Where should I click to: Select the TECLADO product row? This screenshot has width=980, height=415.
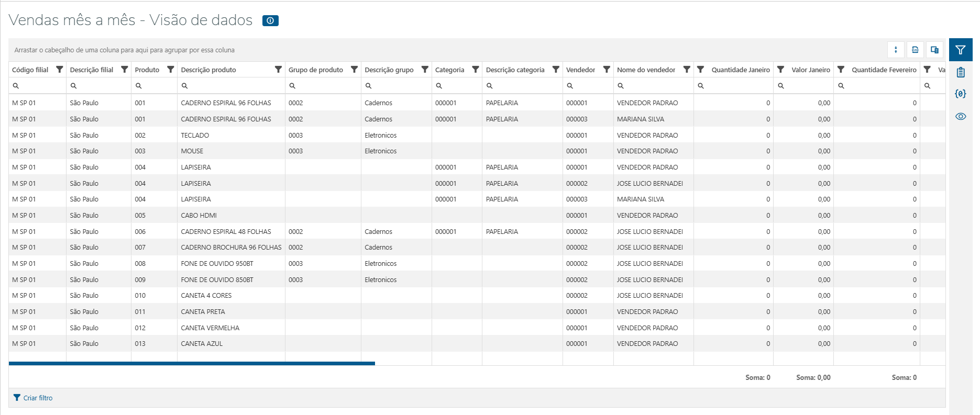point(195,135)
